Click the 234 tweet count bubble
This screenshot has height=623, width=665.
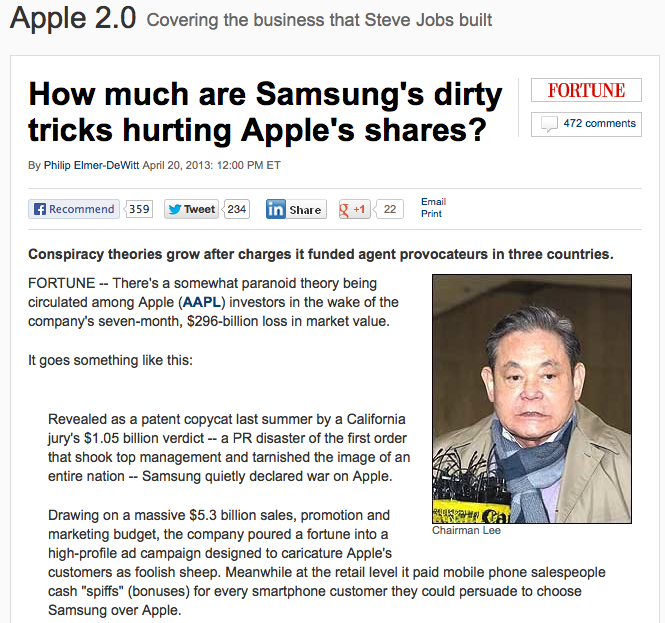click(x=236, y=209)
